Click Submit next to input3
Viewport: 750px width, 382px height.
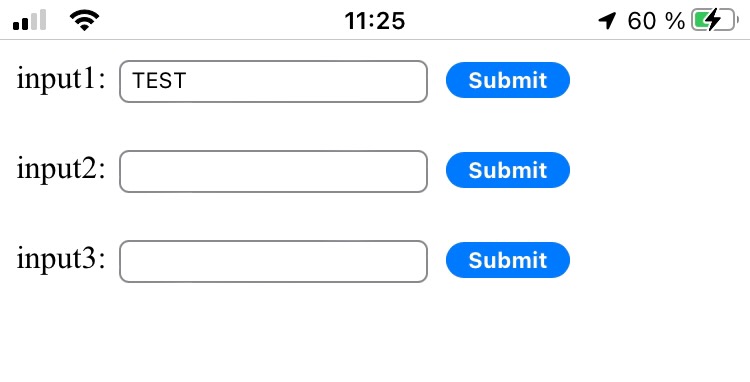pyautogui.click(x=507, y=260)
